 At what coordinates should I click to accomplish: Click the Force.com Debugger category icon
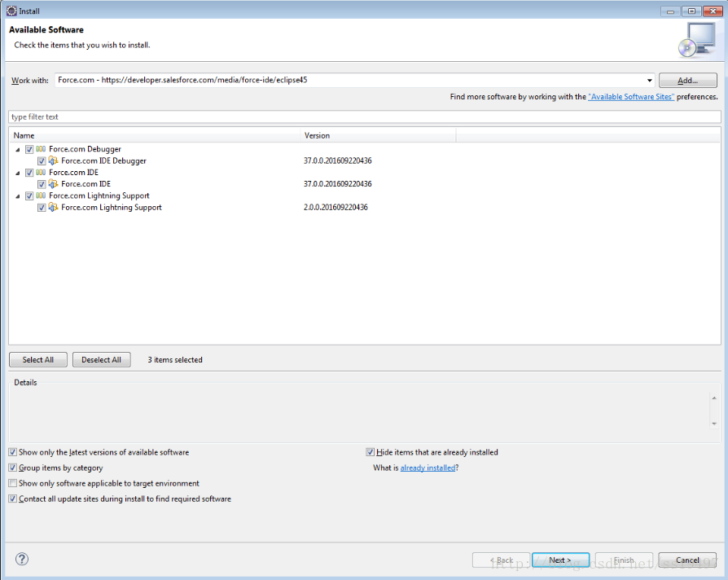pos(41,149)
